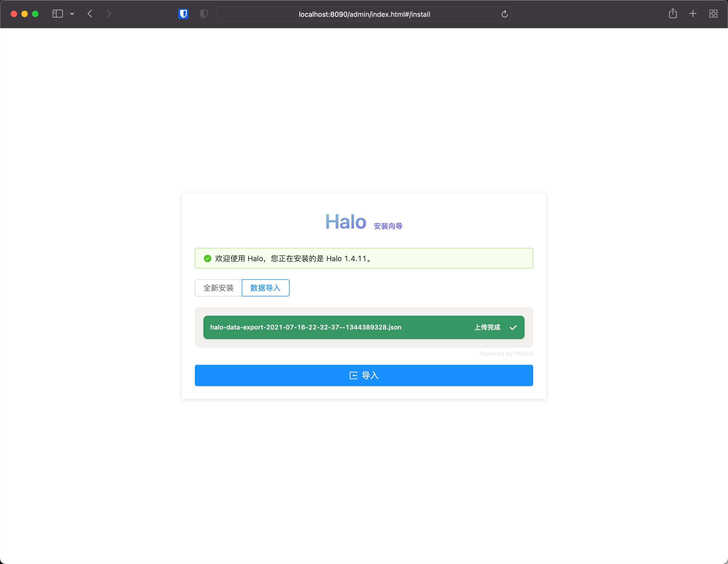Viewport: 728px width, 564px height.
Task: Open a new tab with plus icon
Action: (x=693, y=14)
